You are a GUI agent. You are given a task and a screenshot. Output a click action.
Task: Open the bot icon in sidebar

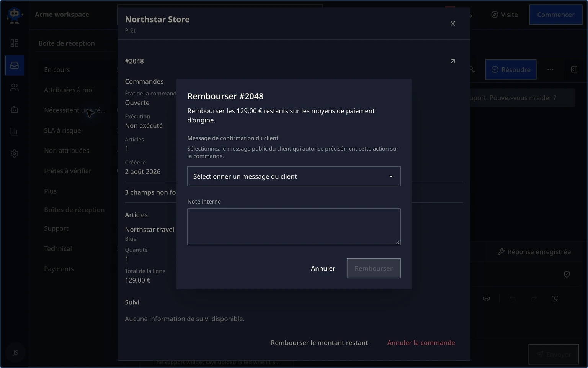15,110
